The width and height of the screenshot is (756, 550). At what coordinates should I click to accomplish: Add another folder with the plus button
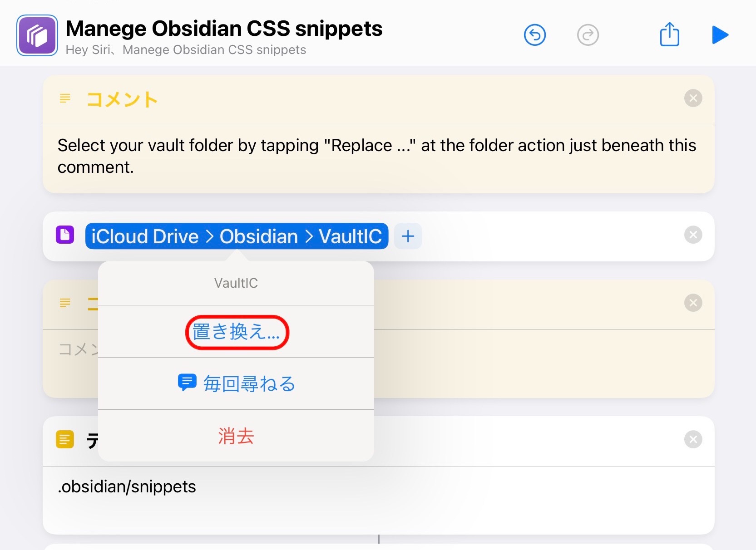(x=407, y=236)
